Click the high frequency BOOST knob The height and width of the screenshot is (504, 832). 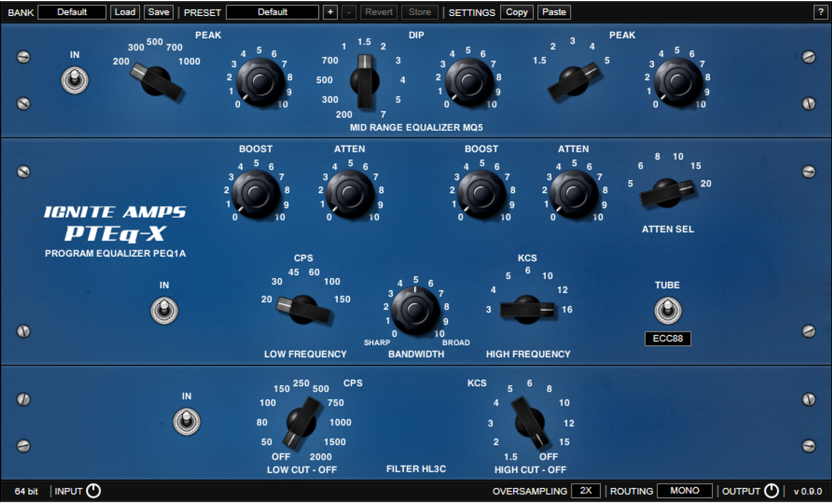(481, 194)
